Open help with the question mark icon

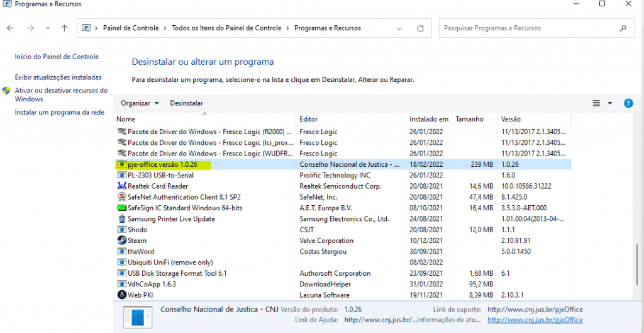pyautogui.click(x=628, y=103)
